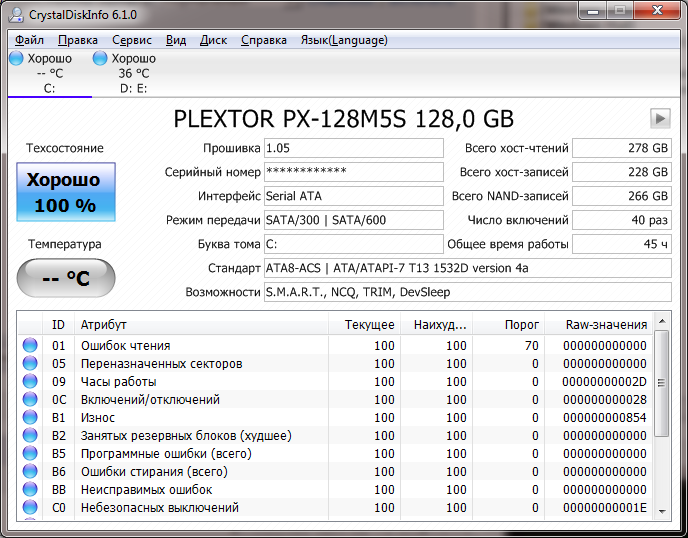Click status orb of attribute 01 Ошибок чтения
This screenshot has height=538, width=688.
pos(30,345)
